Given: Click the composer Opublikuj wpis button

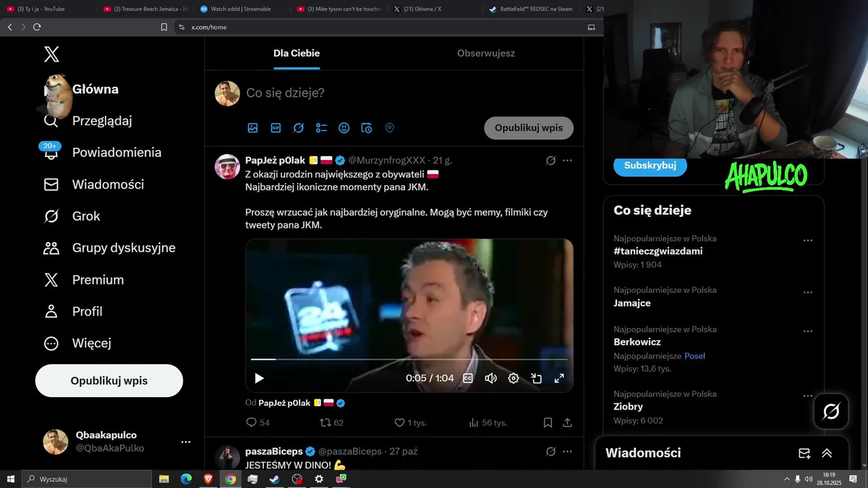Looking at the screenshot, I should (529, 128).
